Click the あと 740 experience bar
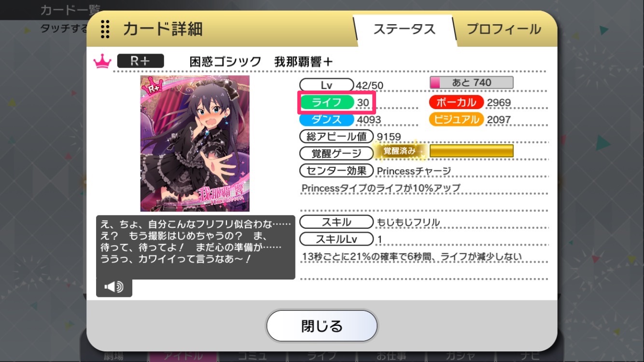The image size is (644, 362). click(x=471, y=83)
